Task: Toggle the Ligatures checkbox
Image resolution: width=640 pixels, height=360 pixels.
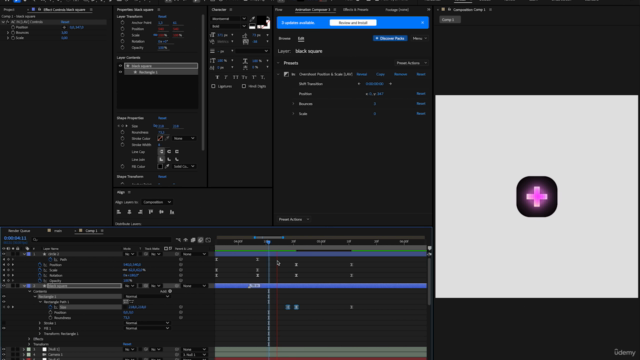Action: pyautogui.click(x=213, y=86)
